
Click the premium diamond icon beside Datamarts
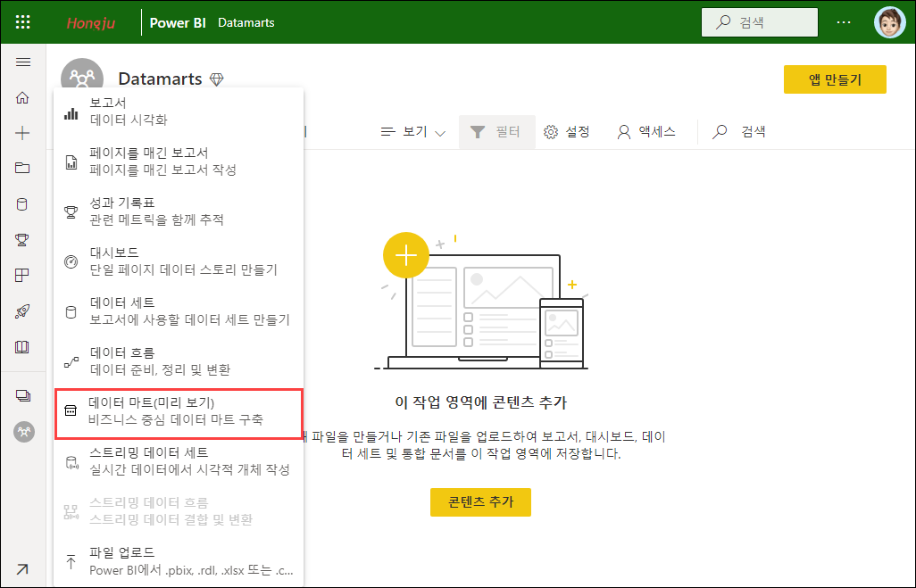click(217, 79)
